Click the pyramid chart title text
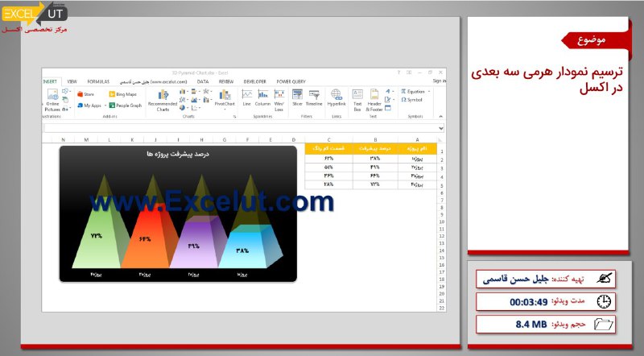644x356 pixels. (x=178, y=154)
